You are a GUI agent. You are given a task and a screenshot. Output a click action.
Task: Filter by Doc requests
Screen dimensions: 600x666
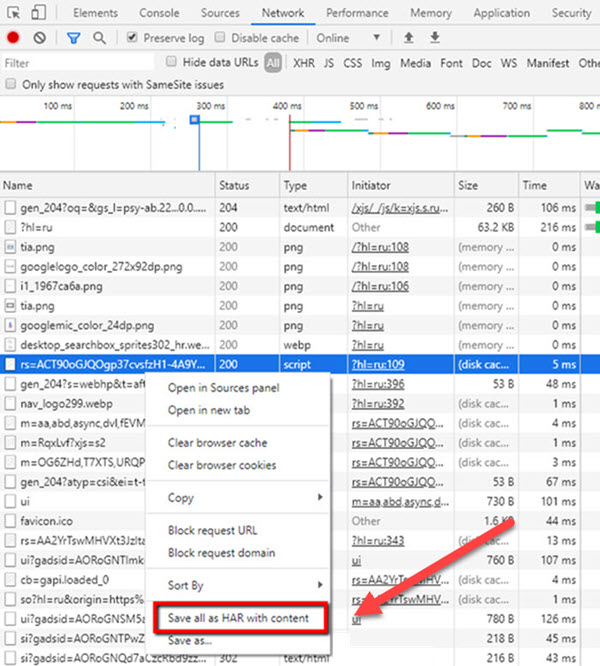[482, 63]
